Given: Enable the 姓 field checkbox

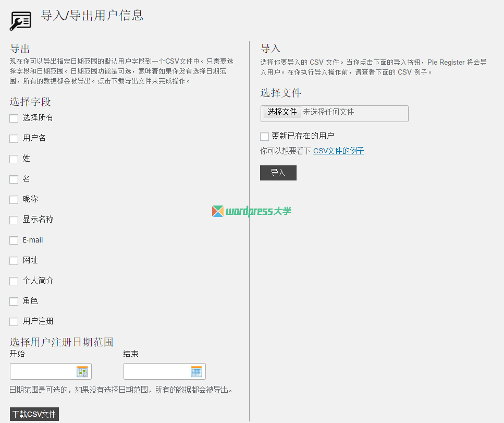Looking at the screenshot, I should pos(14,159).
